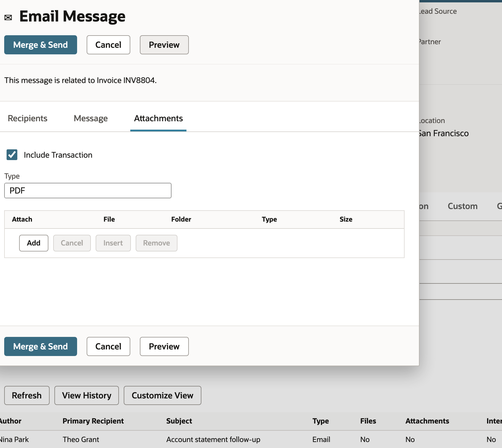Click the bottom Preview button
502x448 pixels.
(164, 346)
